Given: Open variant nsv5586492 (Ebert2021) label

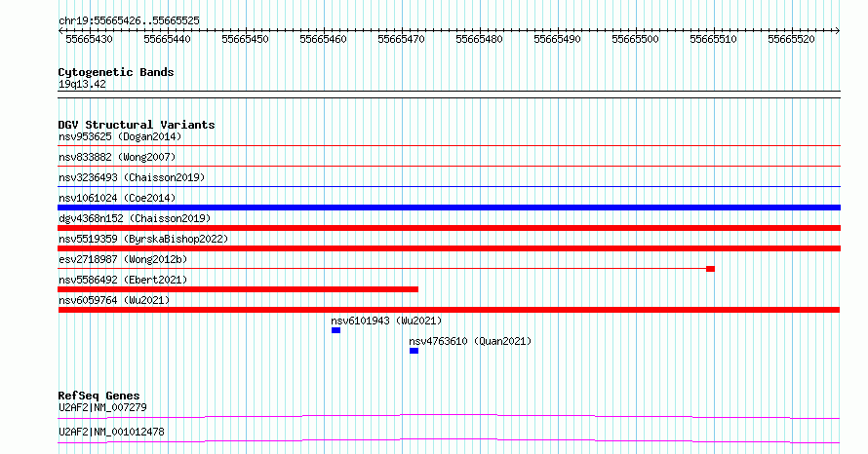Looking at the screenshot, I should (123, 280).
